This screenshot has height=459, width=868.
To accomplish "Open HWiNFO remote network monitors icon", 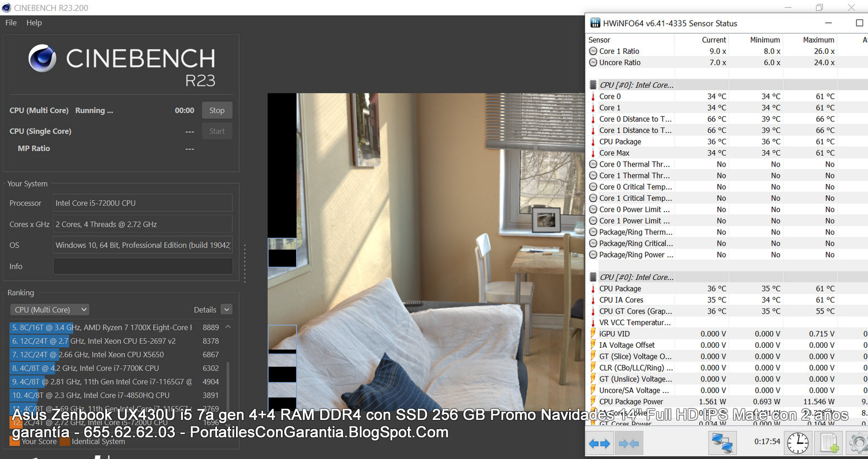I will pyautogui.click(x=722, y=443).
